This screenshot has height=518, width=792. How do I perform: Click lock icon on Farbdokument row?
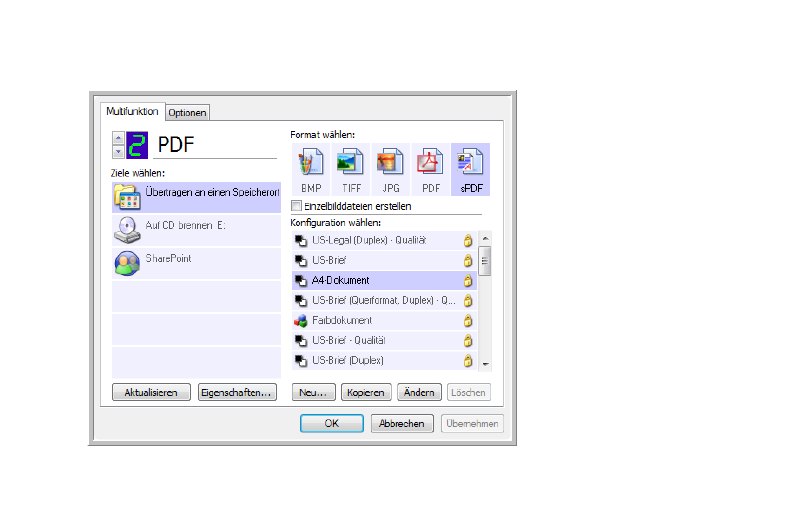pyautogui.click(x=468, y=320)
